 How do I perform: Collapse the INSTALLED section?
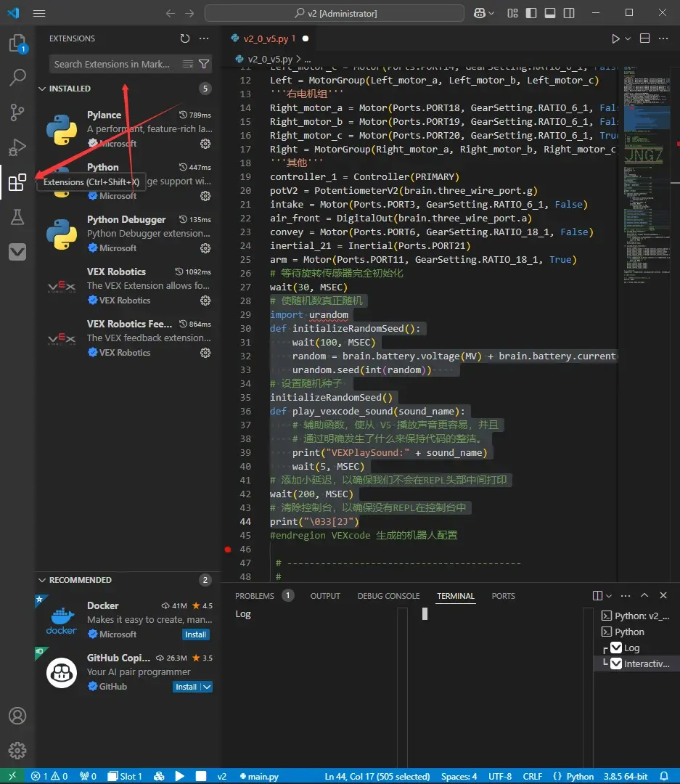[x=43, y=89]
